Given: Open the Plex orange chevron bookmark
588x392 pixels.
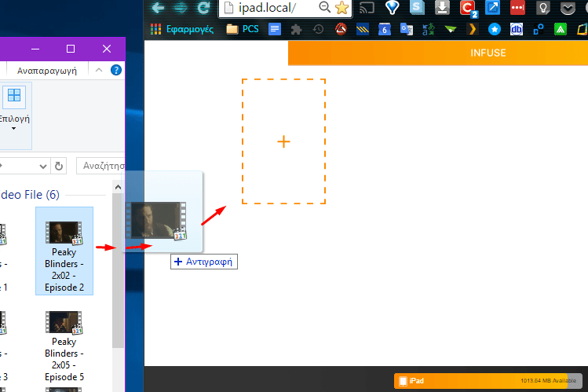Looking at the screenshot, I should [473, 29].
